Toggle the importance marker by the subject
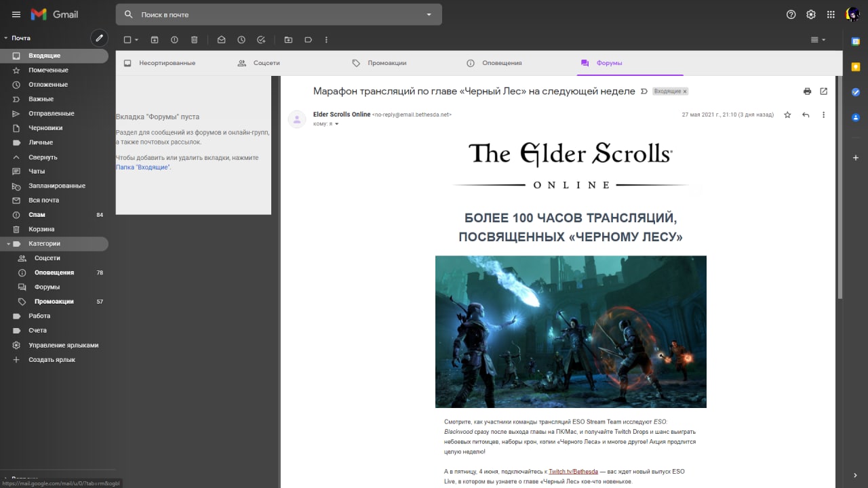The width and height of the screenshot is (868, 488). 644,91
